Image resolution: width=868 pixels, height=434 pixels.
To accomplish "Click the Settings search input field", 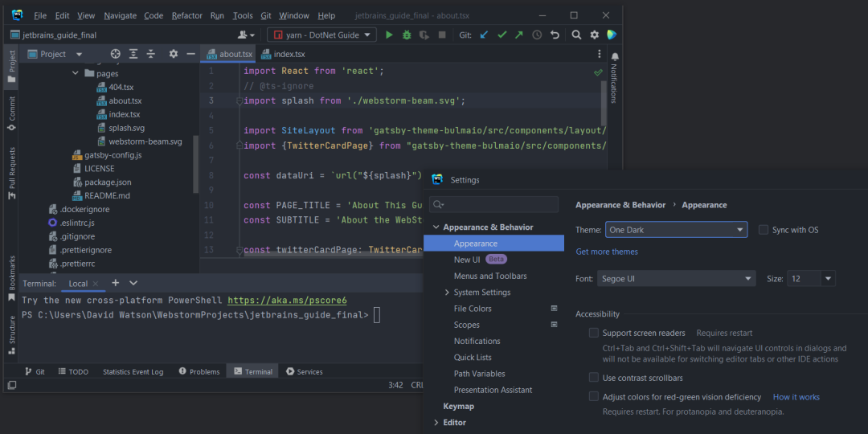I will (x=493, y=204).
